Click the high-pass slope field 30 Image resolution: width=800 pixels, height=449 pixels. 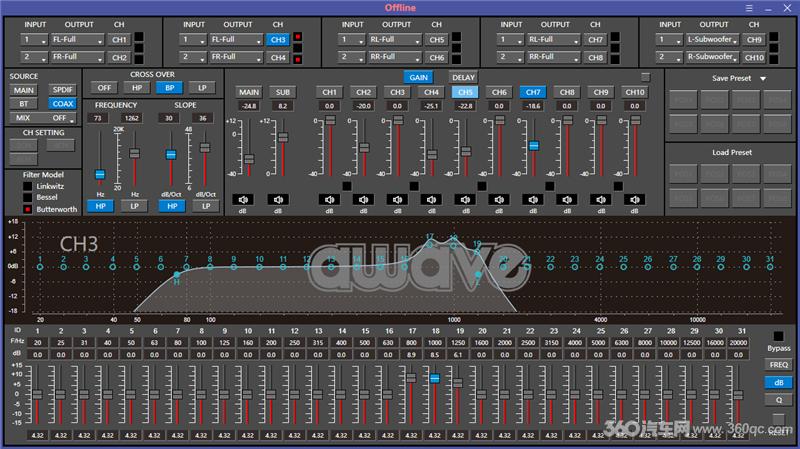coord(169,118)
